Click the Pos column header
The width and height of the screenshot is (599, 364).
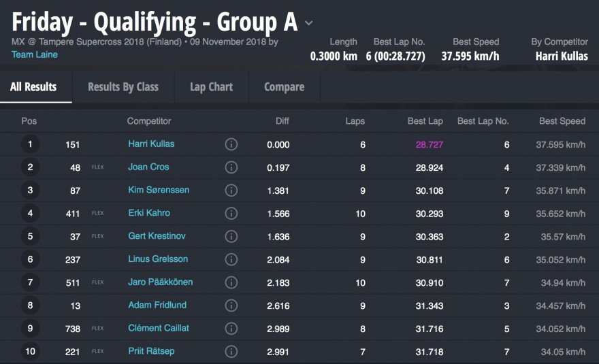(x=29, y=121)
